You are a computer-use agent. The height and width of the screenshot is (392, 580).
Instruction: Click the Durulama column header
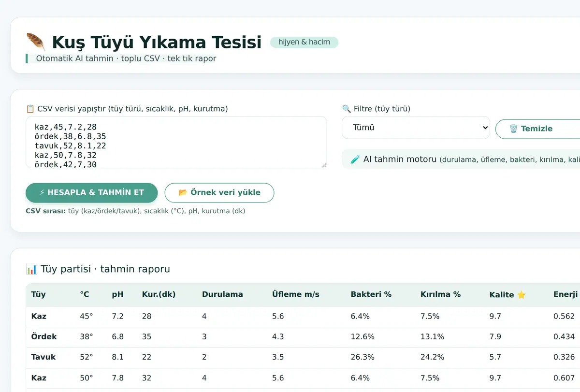click(x=222, y=294)
